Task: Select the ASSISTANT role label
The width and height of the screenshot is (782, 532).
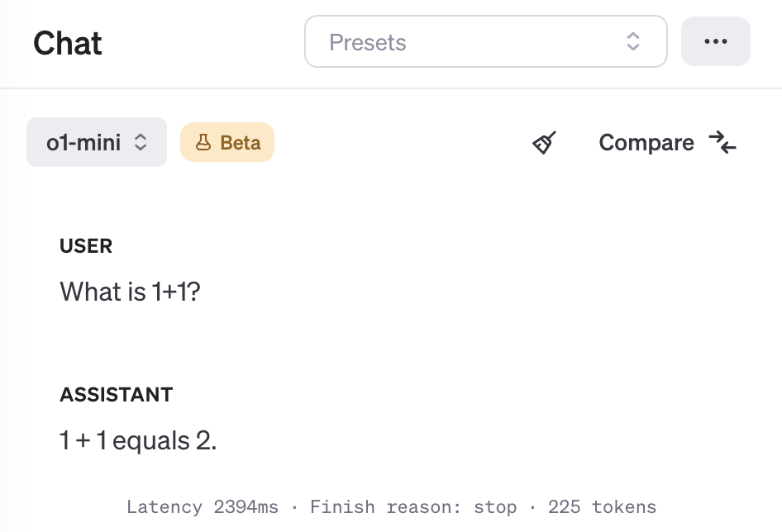Action: point(116,394)
